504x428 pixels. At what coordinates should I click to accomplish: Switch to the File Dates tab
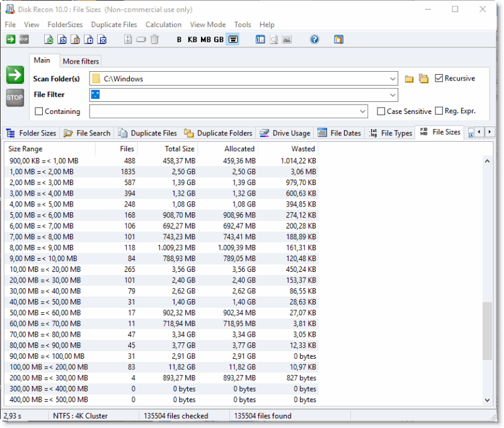point(340,133)
